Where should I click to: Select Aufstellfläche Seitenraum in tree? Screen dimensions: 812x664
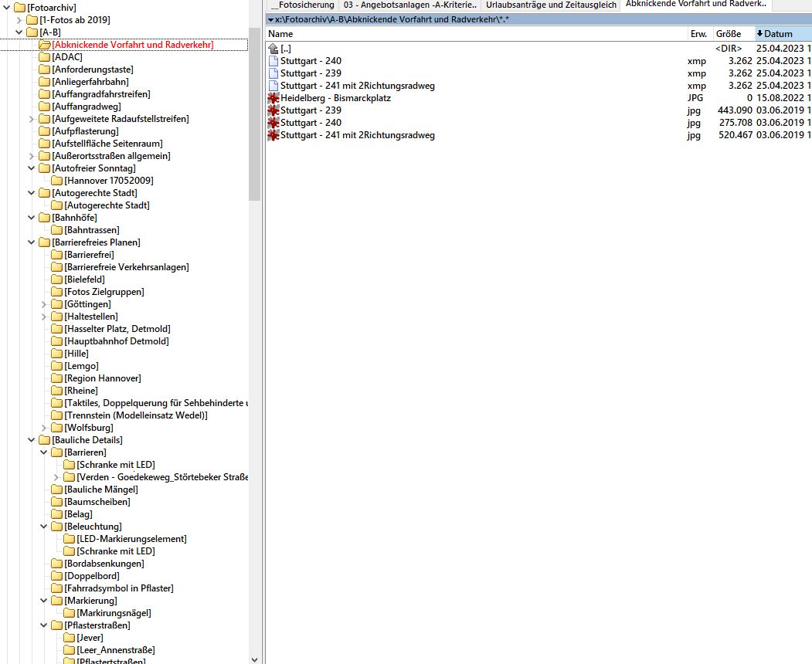tap(107, 144)
